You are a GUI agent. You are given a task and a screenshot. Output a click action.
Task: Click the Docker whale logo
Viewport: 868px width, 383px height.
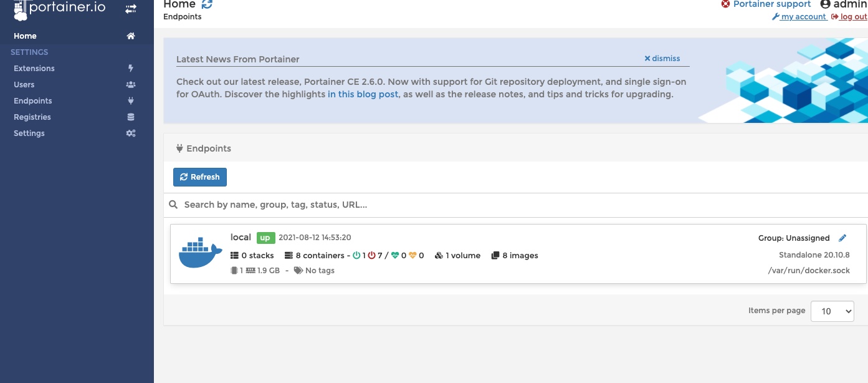point(200,253)
